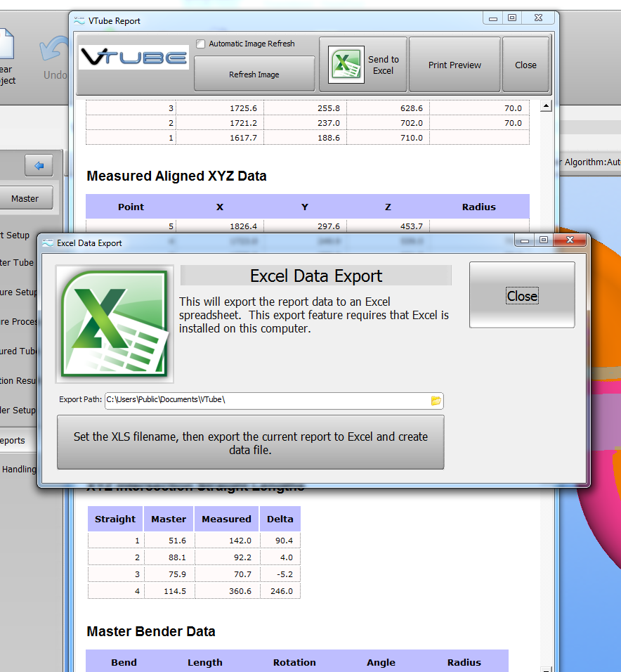The height and width of the screenshot is (672, 621).
Task: Click the Master button in sidebar
Action: [25, 199]
